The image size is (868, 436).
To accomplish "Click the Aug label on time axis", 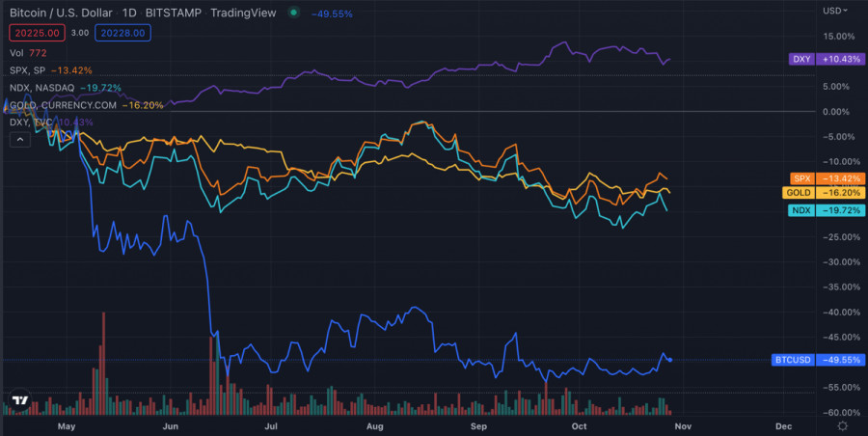I will pos(375,426).
